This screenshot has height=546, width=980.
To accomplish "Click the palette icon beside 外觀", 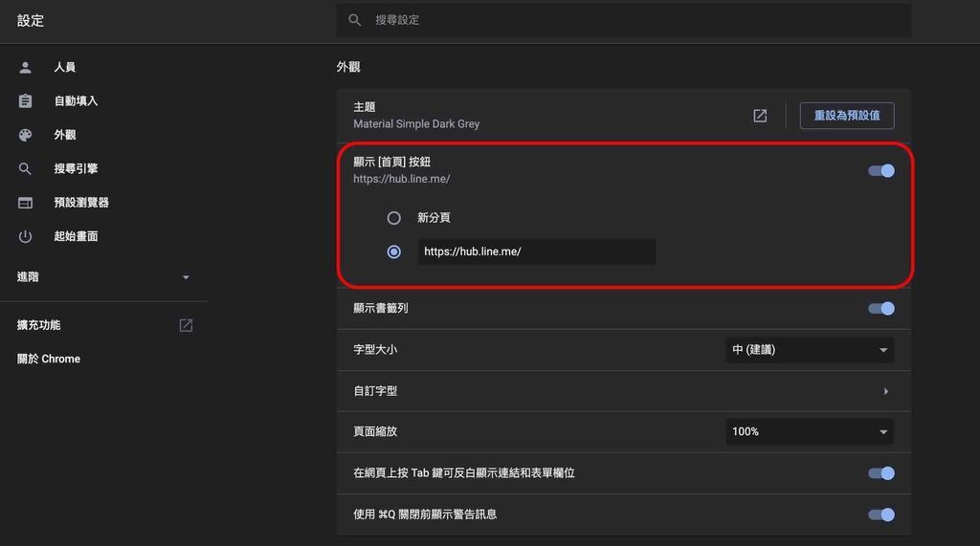I will click(25, 135).
